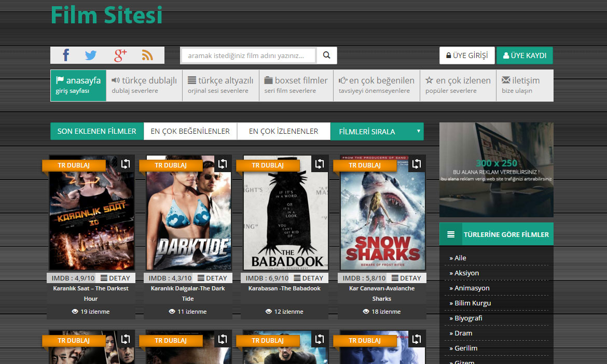Open the Aile genre link
607x364 pixels.
coord(460,258)
